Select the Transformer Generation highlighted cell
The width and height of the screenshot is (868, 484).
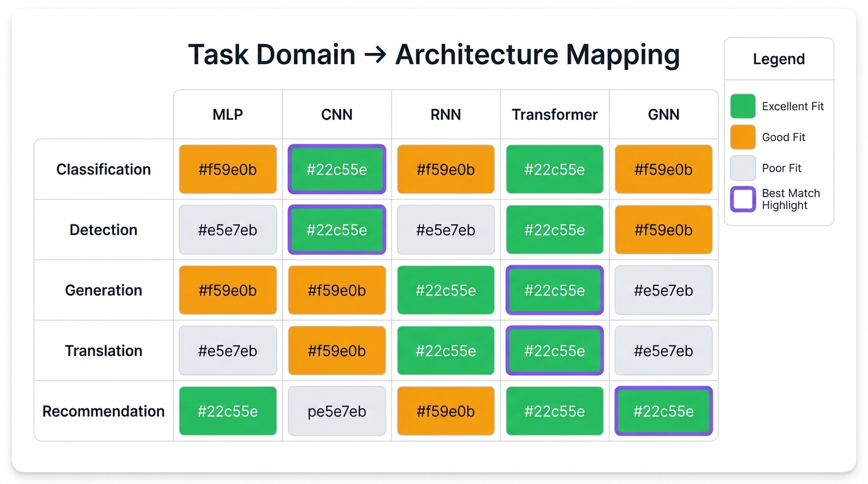554,290
